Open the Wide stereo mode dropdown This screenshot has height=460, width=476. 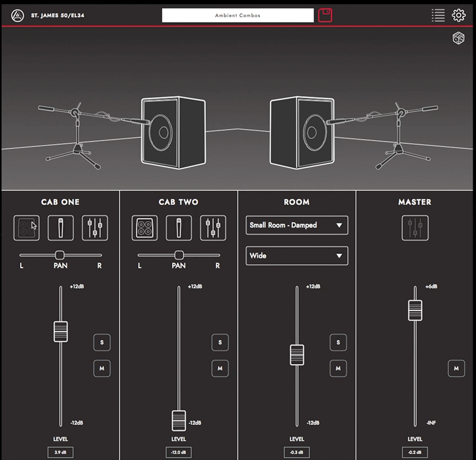pos(297,256)
